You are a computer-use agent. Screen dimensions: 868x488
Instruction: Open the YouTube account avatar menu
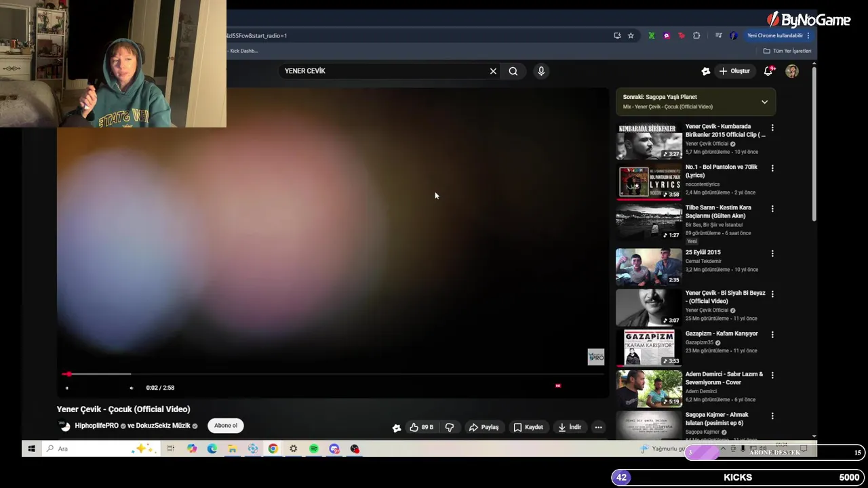coord(792,71)
